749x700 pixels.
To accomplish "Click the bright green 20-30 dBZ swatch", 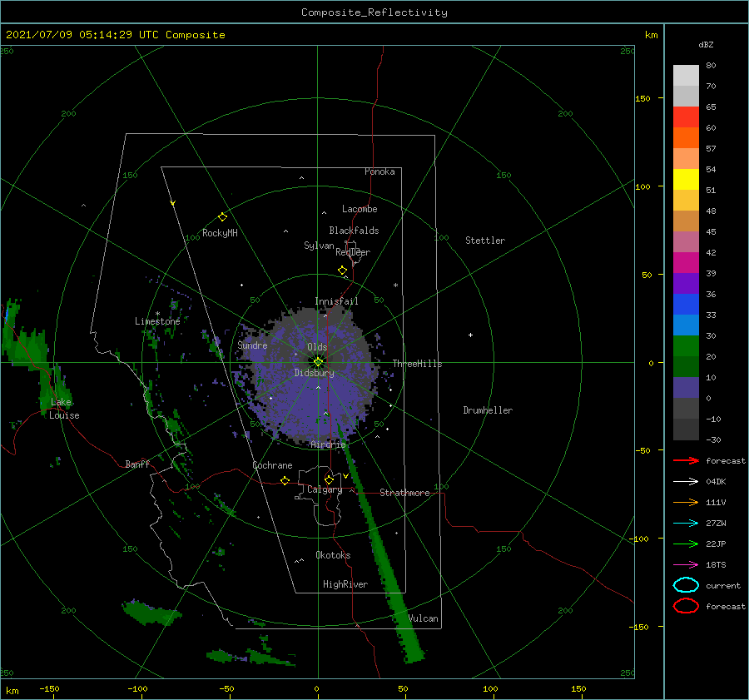I will click(x=686, y=346).
